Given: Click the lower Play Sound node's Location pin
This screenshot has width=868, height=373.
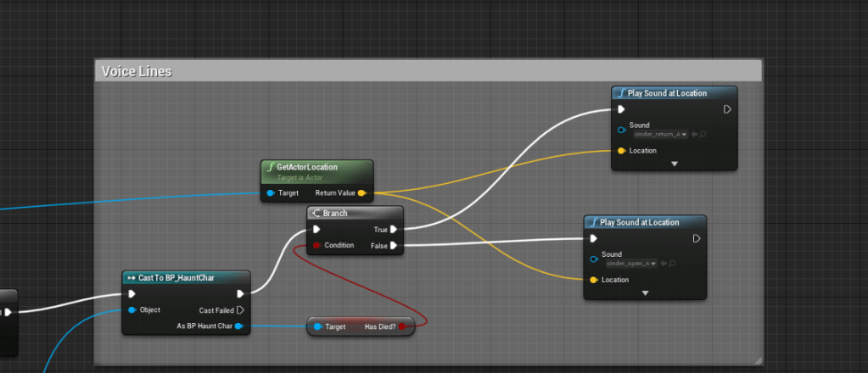Looking at the screenshot, I should tap(592, 280).
